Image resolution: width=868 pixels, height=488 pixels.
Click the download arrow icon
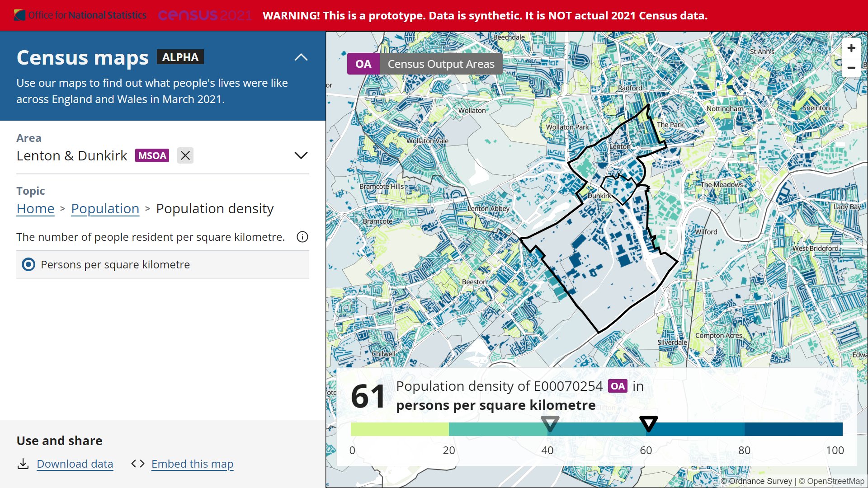[23, 464]
